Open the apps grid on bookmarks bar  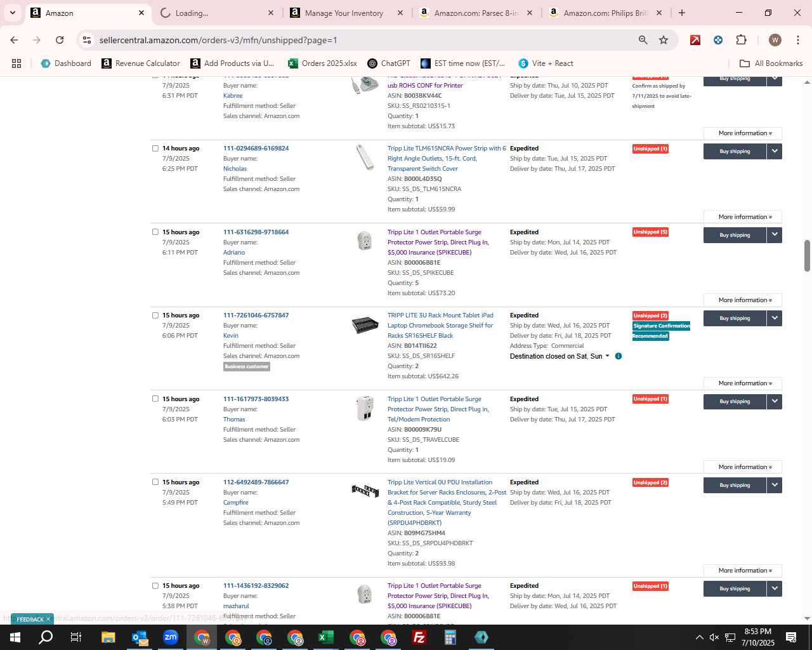[16, 63]
